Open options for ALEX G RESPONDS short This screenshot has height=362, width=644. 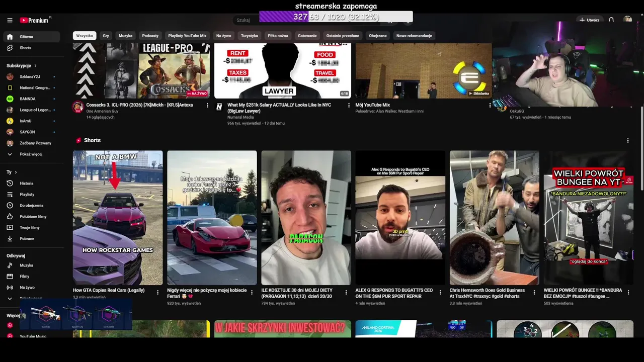(440, 293)
